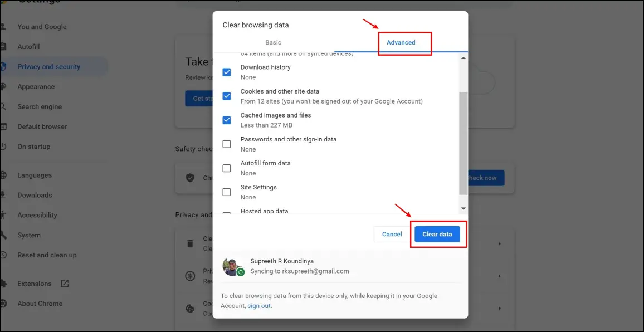Uncheck Cached images and files checkbox
Screen dimensions: 644x332
(x=226, y=120)
